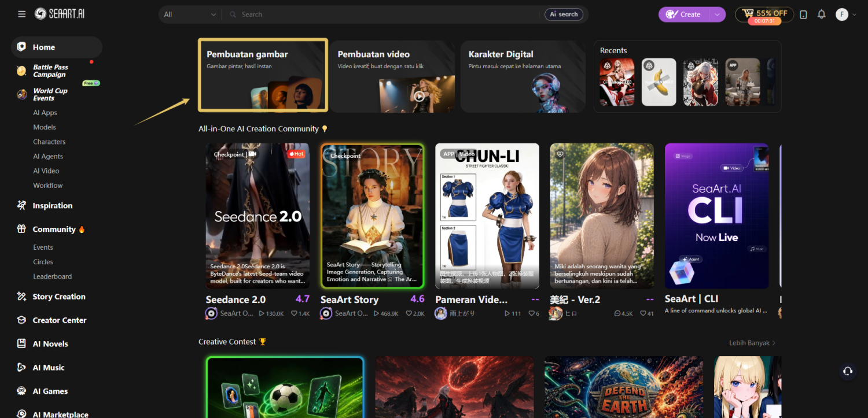Image resolution: width=868 pixels, height=418 pixels.
Task: Open the hamburger sidebar menu
Action: [22, 14]
